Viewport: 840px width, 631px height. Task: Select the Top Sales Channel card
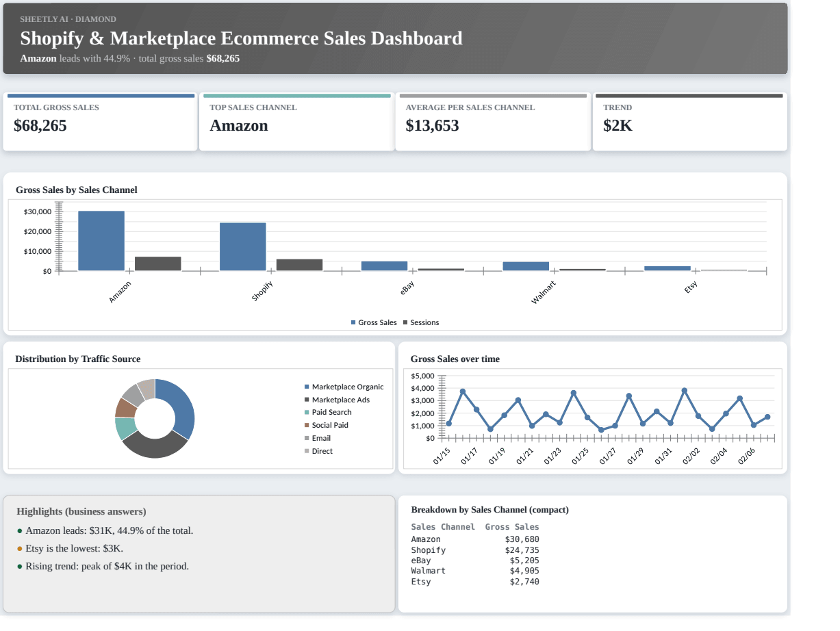296,122
